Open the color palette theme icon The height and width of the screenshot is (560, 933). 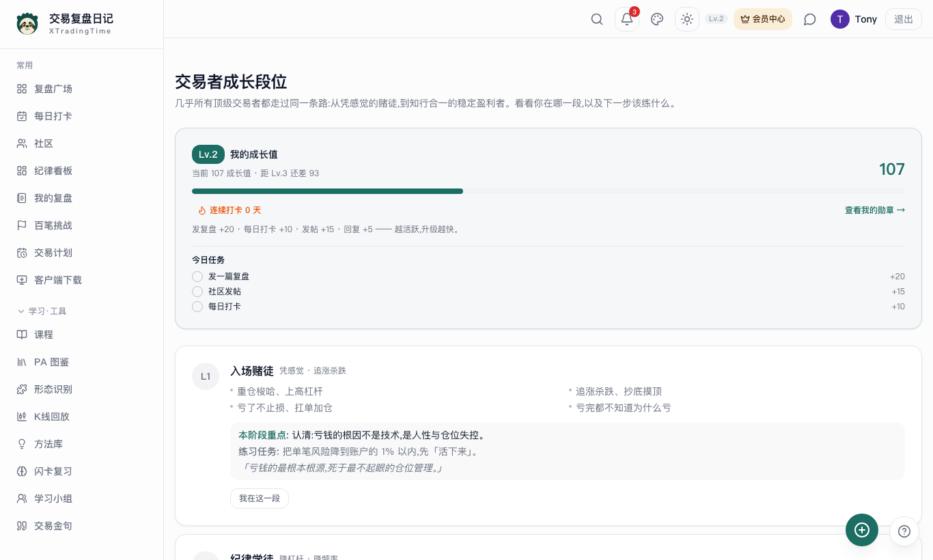[x=657, y=19]
